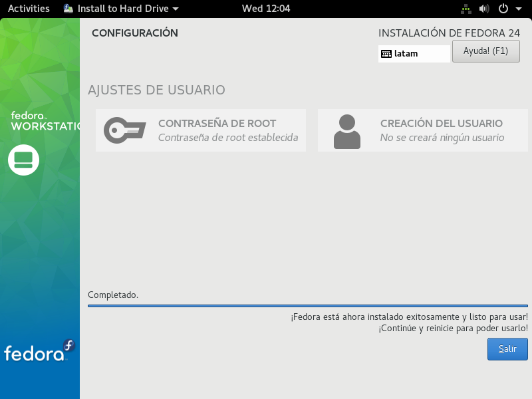Click the clock showing Wed 12:04

(x=266, y=9)
